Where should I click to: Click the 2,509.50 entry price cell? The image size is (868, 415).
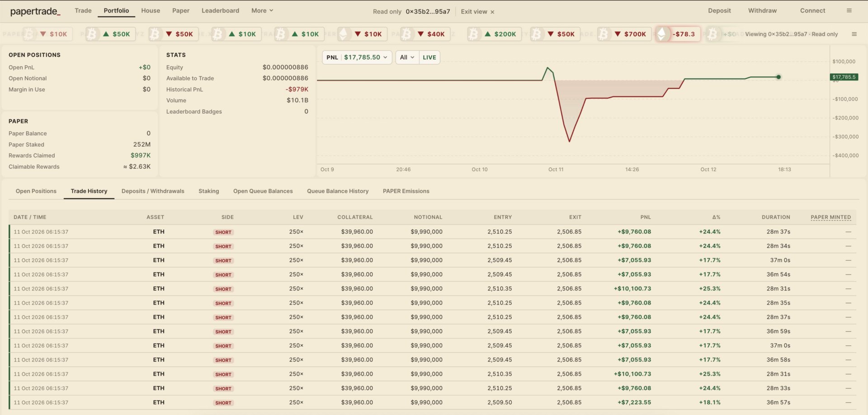pos(500,402)
